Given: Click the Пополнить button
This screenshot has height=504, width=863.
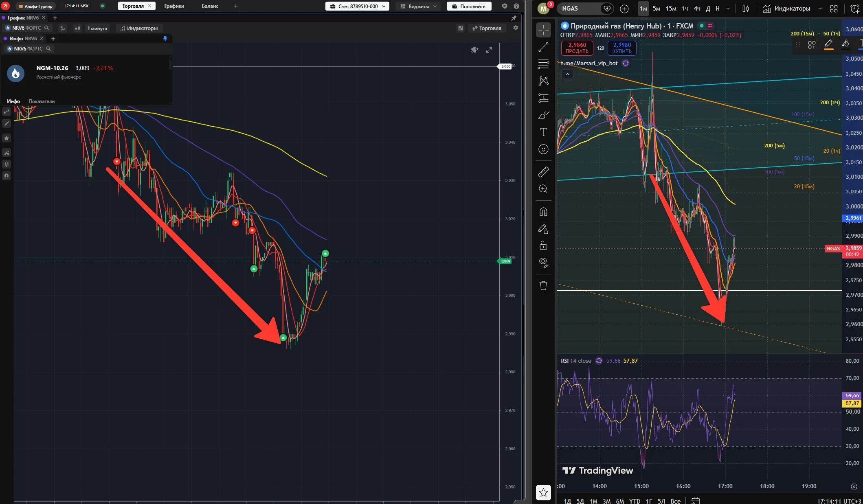Looking at the screenshot, I should coord(469,6).
